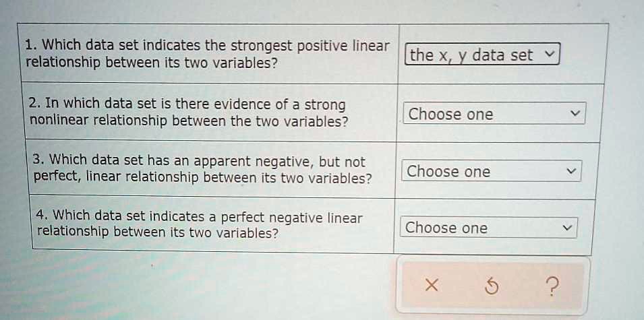This screenshot has height=320, width=644.
Task: Open question 4's 'Choose one' dropdown
Action: pyautogui.click(x=489, y=228)
